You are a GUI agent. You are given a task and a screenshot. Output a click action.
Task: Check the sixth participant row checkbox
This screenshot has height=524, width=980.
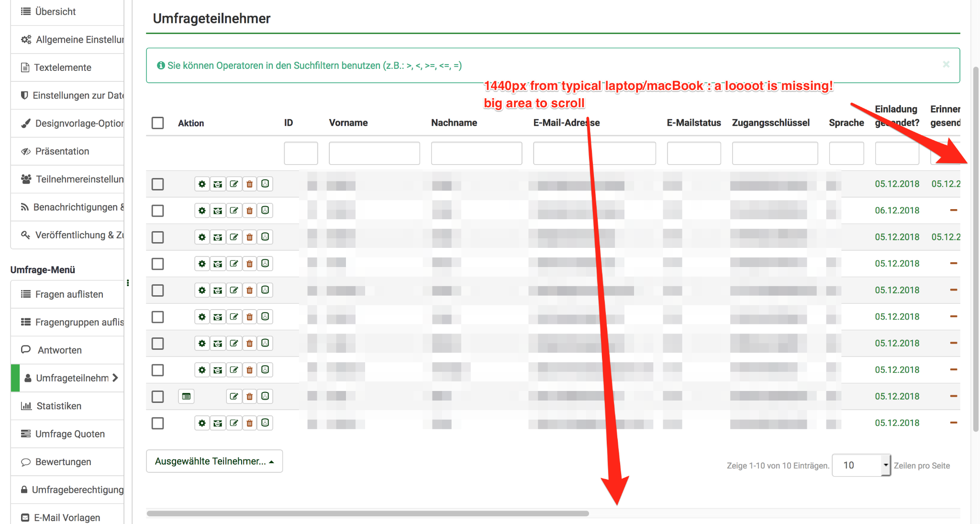[x=157, y=317]
